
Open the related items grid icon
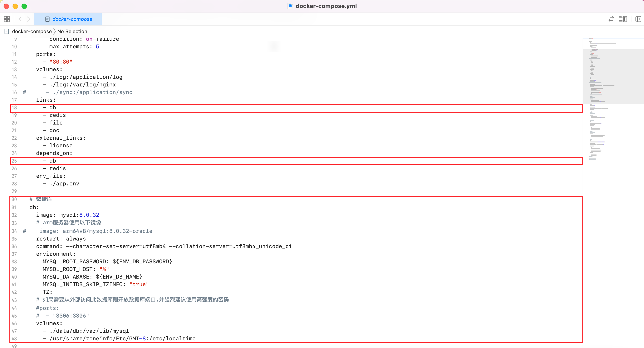point(7,19)
